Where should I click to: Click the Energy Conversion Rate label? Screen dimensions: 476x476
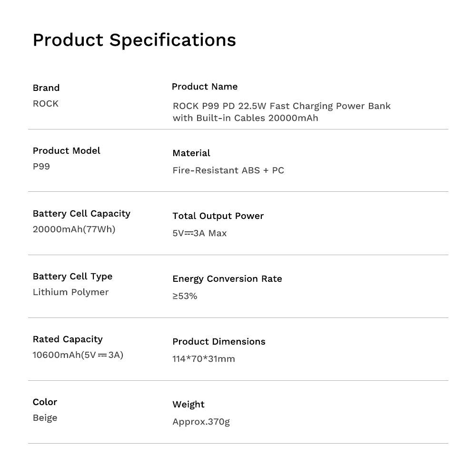click(227, 278)
